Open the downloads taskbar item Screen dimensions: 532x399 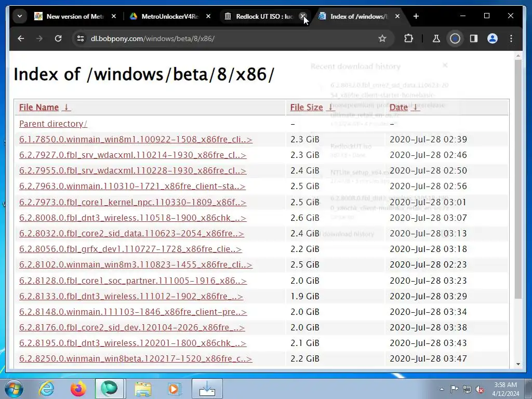click(x=207, y=389)
